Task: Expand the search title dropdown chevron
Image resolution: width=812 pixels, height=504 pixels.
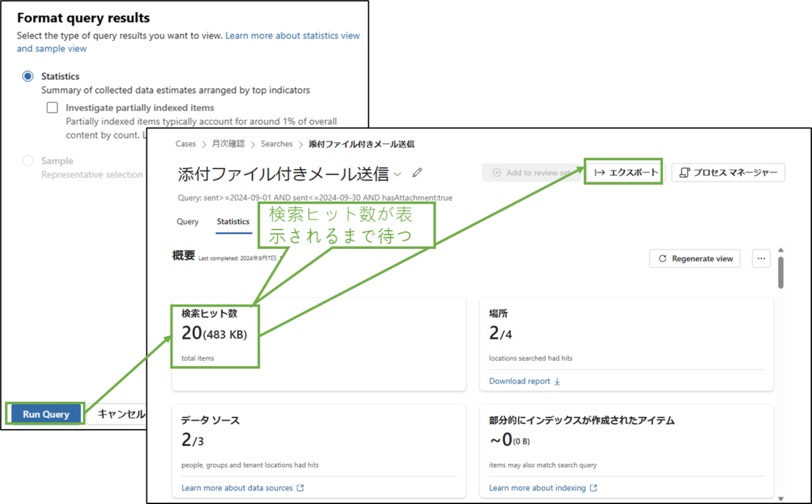Action: 397,175
